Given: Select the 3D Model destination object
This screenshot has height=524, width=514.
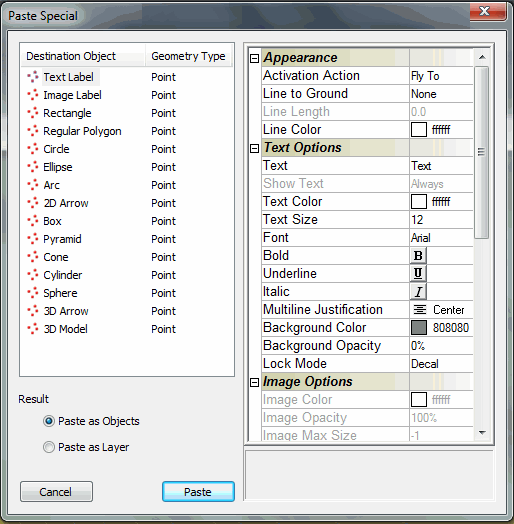Looking at the screenshot, I should [x=66, y=329].
